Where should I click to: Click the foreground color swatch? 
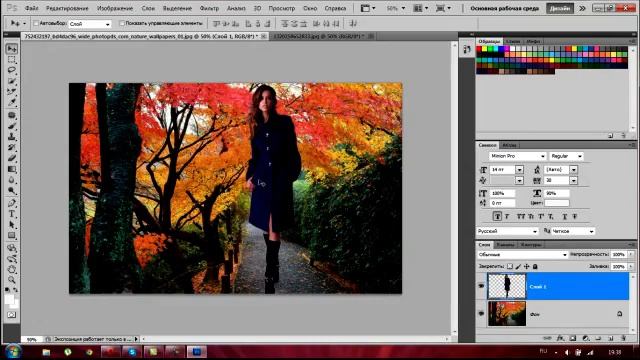click(x=9, y=299)
